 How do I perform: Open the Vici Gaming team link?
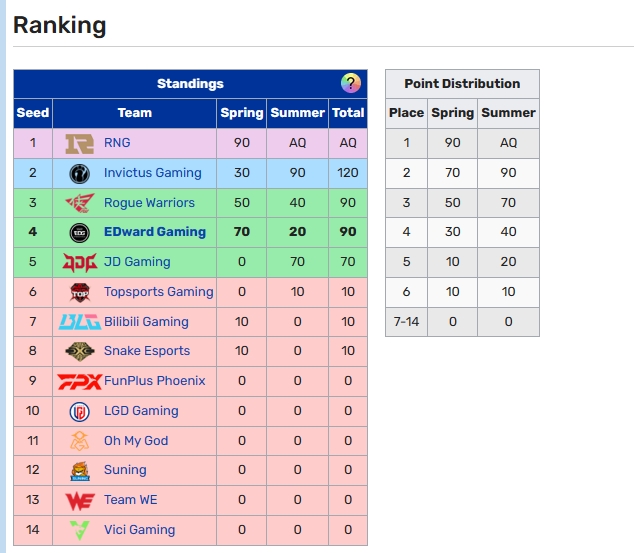pyautogui.click(x=139, y=530)
